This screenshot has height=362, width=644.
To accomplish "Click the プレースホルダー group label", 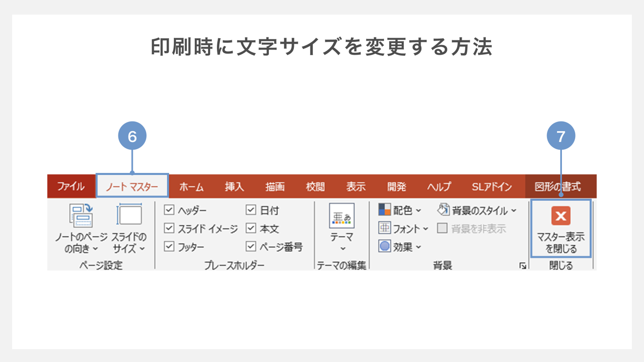I will click(234, 266).
